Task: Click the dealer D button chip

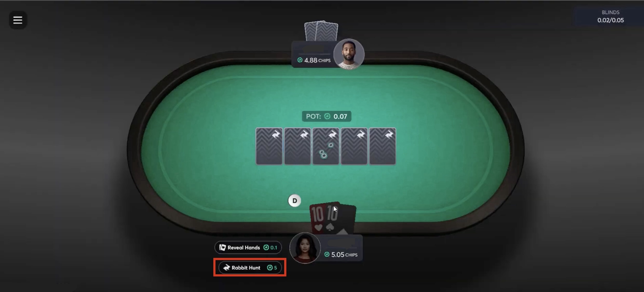Action: (295, 201)
